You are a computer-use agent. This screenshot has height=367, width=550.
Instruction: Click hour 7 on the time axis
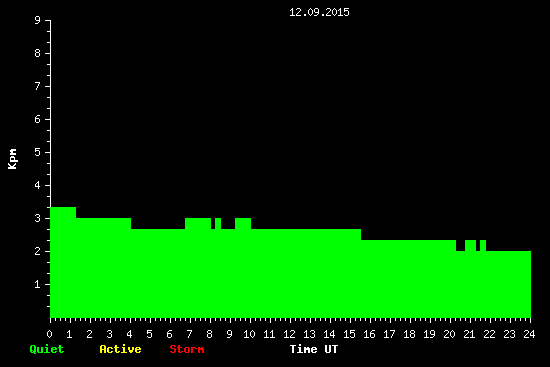(x=189, y=334)
